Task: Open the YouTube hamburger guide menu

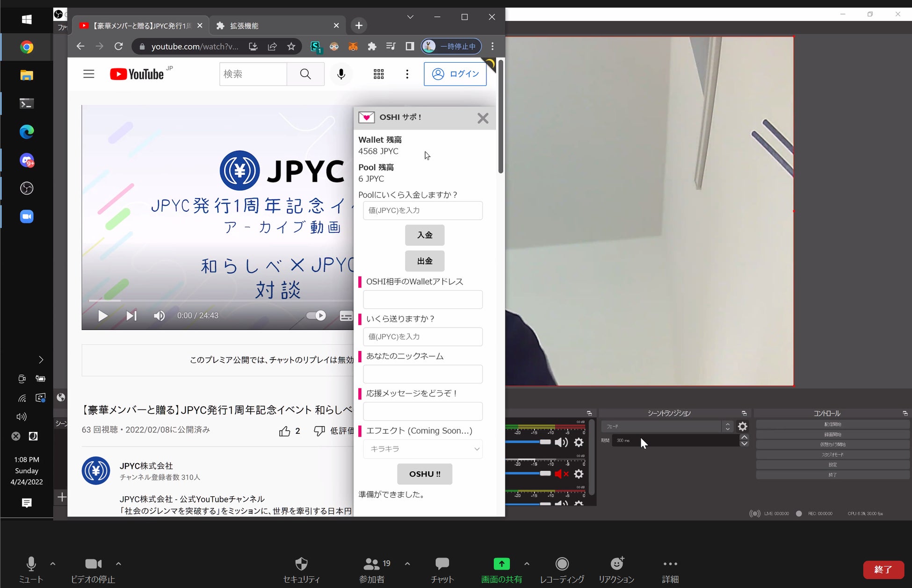Action: [89, 74]
